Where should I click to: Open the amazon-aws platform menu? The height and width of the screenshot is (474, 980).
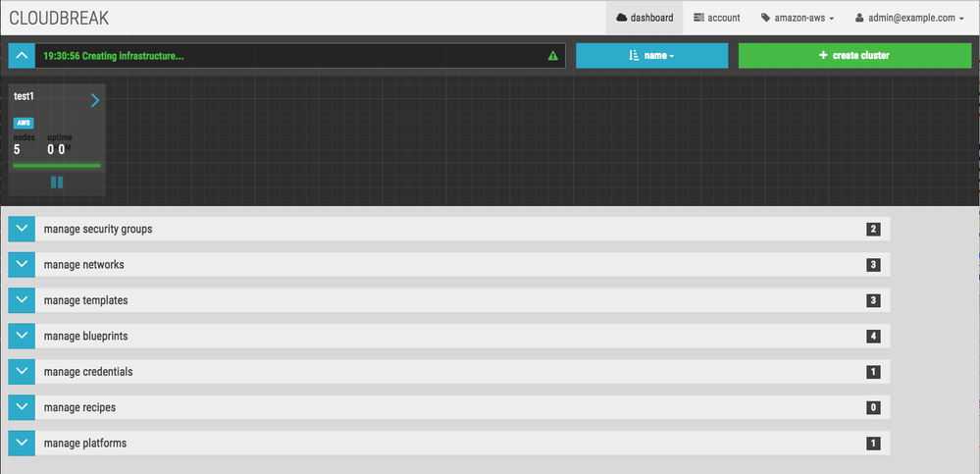[x=798, y=18]
